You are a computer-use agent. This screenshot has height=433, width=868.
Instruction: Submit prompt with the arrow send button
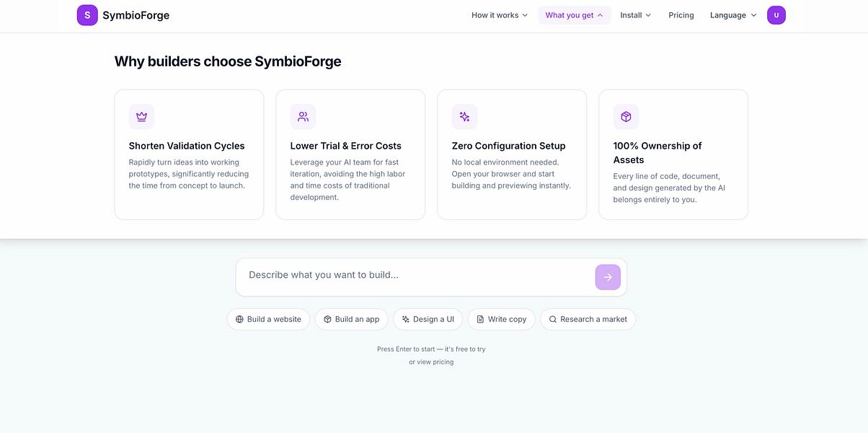coord(608,277)
